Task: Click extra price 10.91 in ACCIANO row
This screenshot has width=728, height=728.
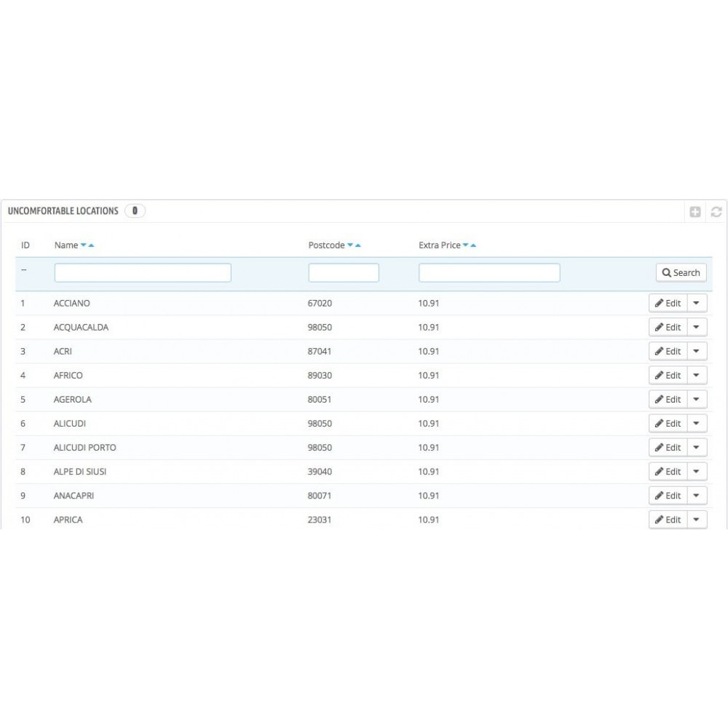Action: coord(429,303)
